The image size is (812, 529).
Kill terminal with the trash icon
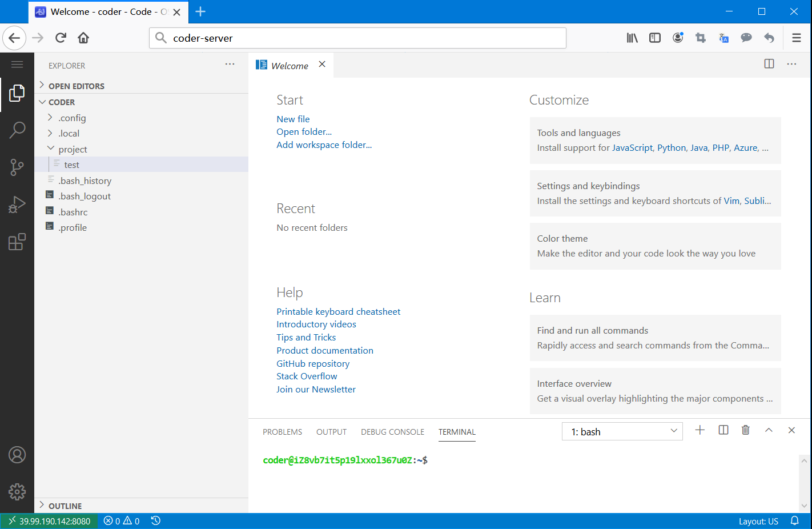[745, 430]
